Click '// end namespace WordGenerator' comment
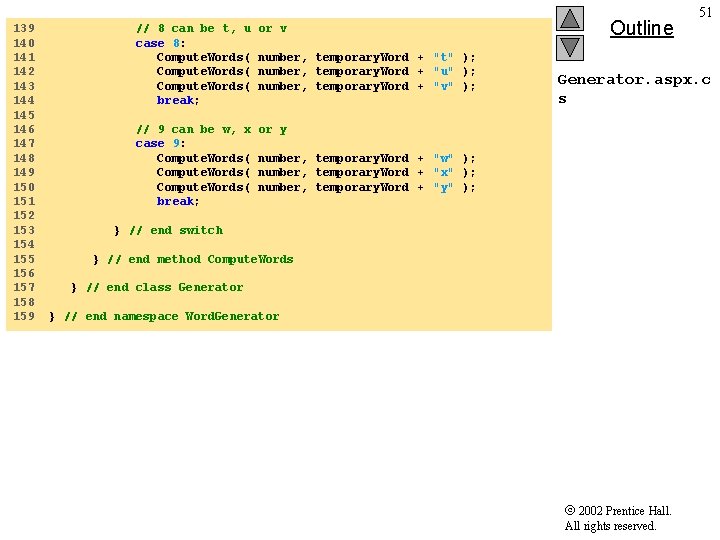 pos(172,316)
